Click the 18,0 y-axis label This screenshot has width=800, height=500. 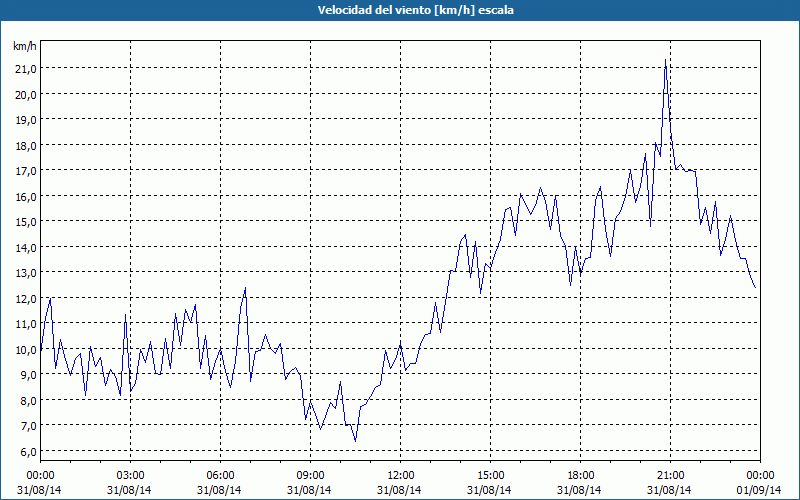pyautogui.click(x=27, y=145)
